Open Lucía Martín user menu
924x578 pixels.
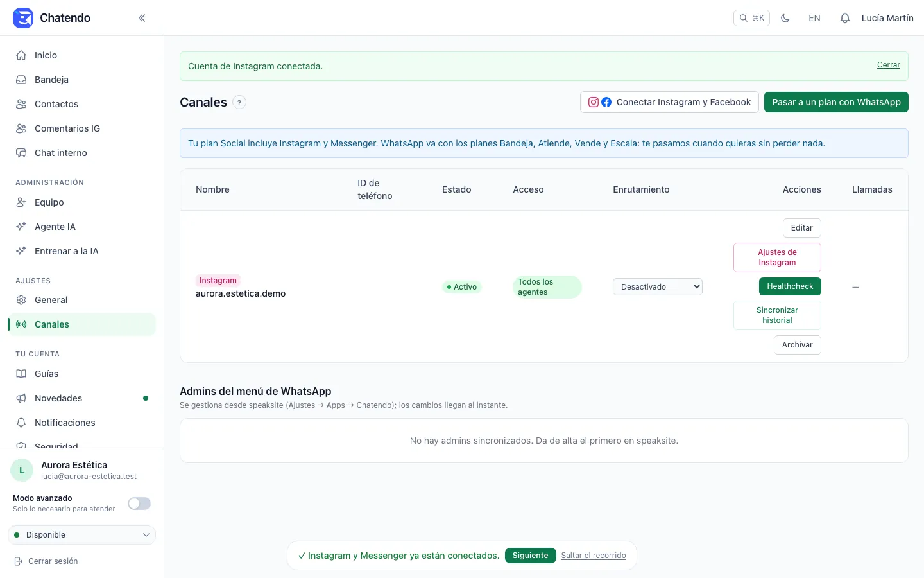[x=887, y=18]
